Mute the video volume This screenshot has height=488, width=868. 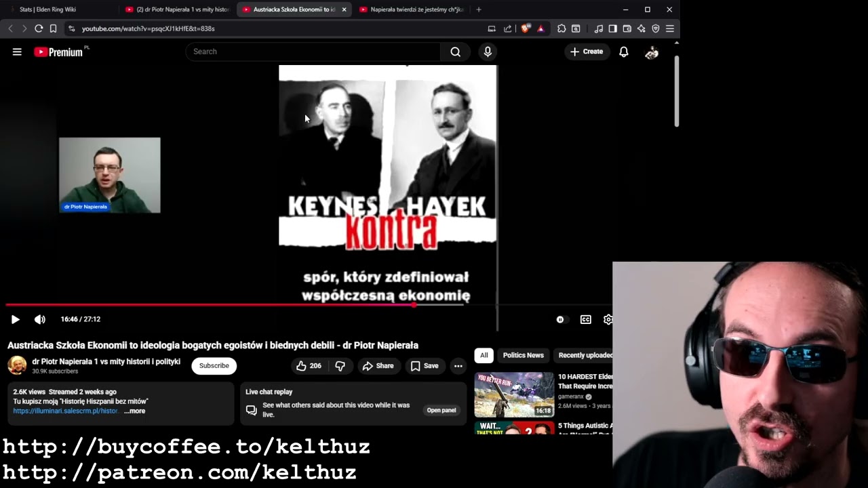coord(40,319)
